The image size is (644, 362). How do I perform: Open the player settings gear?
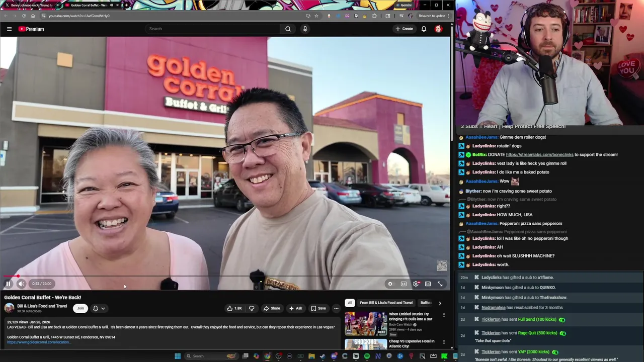coord(416,284)
